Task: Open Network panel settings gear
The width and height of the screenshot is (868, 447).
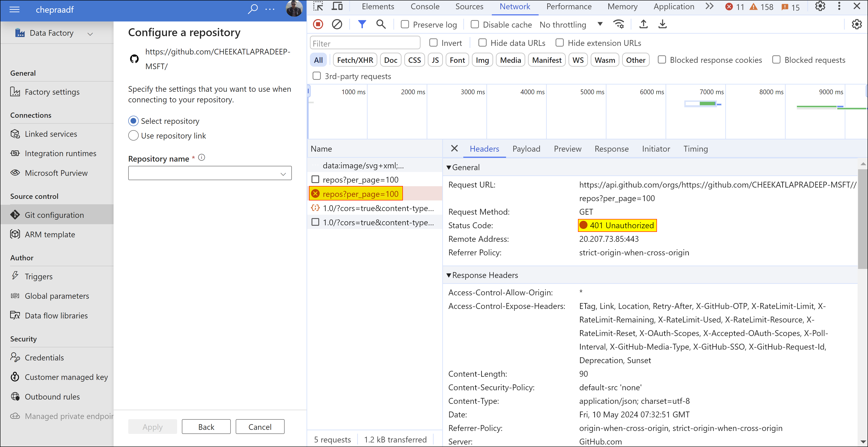Action: tap(856, 24)
